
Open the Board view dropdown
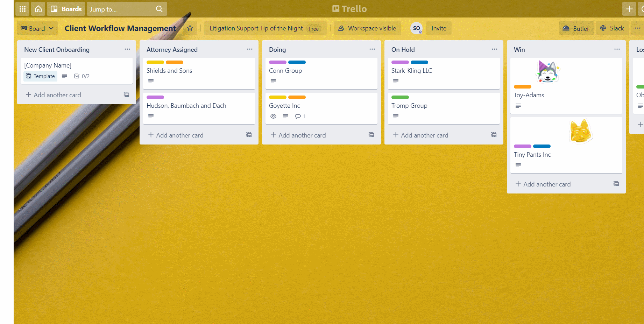click(37, 28)
